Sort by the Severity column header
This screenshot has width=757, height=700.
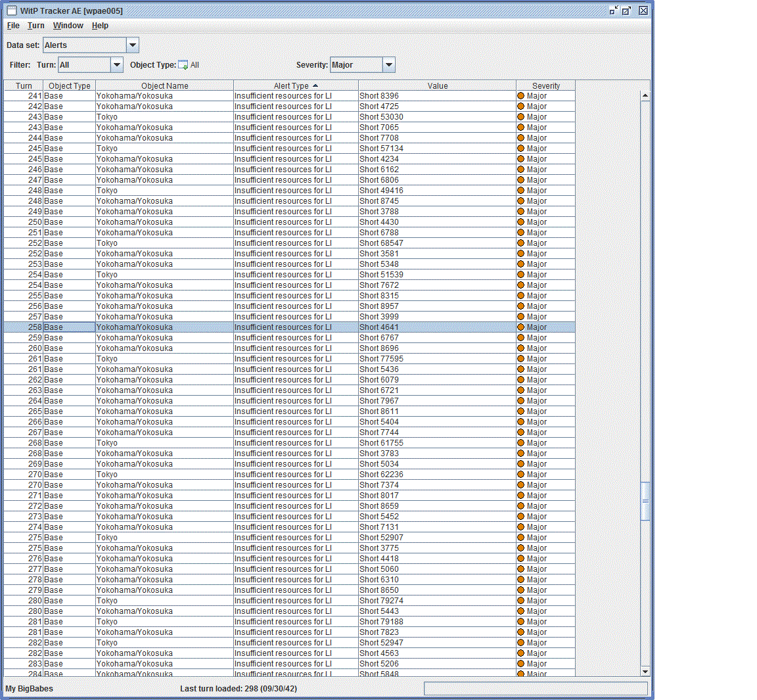(x=546, y=85)
